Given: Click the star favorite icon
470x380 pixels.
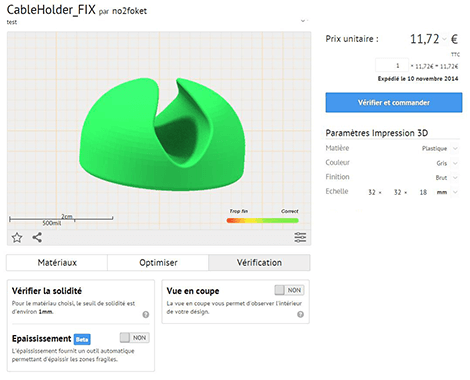Looking at the screenshot, I should (x=17, y=238).
